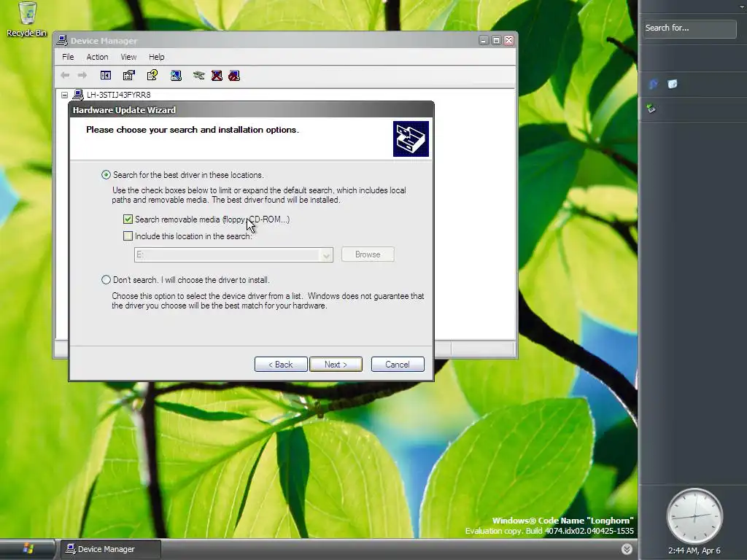Click the Update Driver toolbar icon
The image size is (747, 560).
pyautogui.click(x=198, y=75)
